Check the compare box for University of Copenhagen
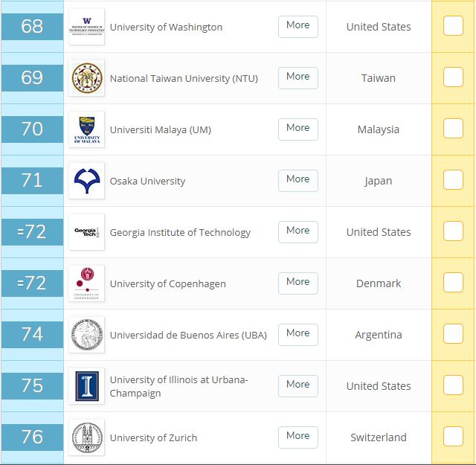The width and height of the screenshot is (476, 465). 453,283
